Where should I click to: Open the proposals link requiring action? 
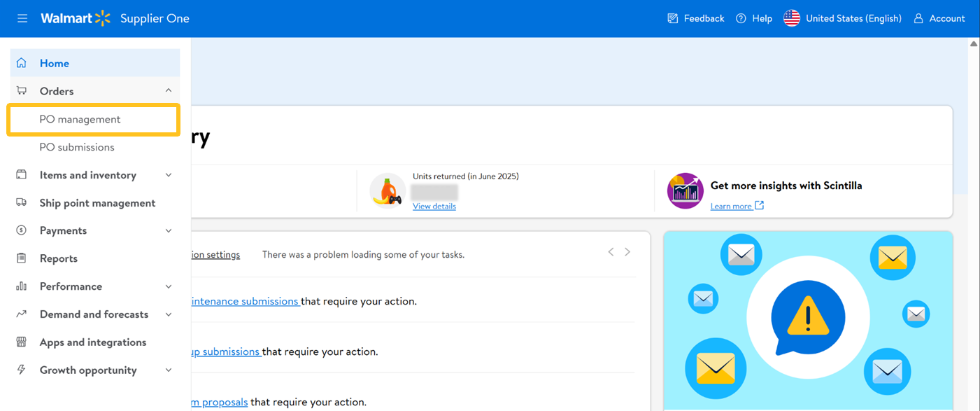pos(220,402)
